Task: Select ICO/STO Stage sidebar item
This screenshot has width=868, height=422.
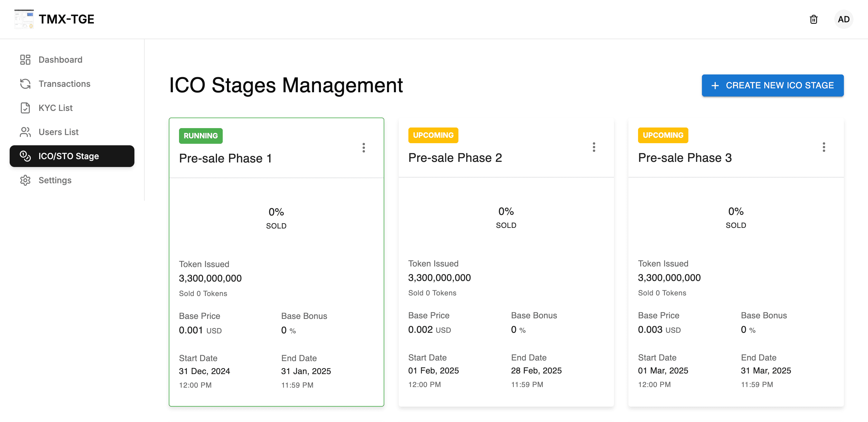Action: (72, 156)
